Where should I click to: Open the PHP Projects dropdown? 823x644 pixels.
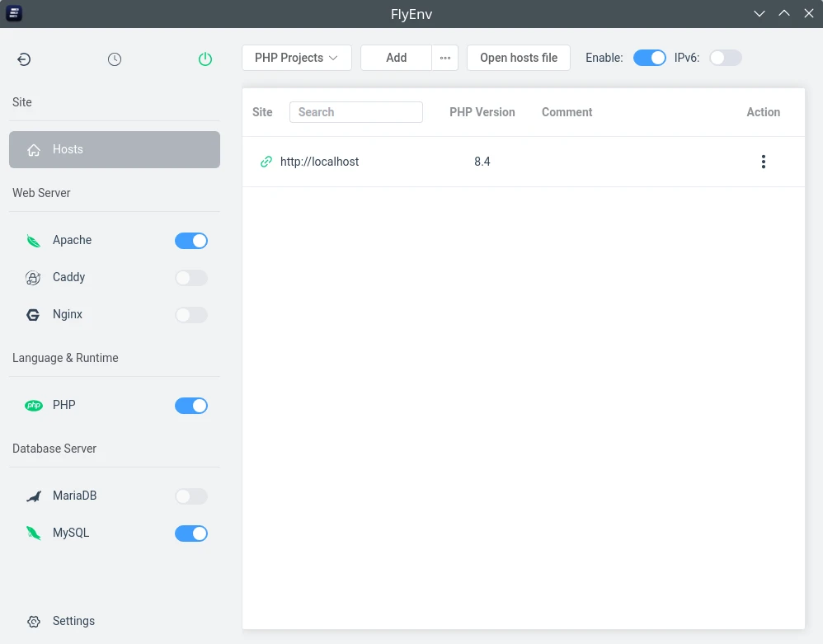[x=296, y=58]
